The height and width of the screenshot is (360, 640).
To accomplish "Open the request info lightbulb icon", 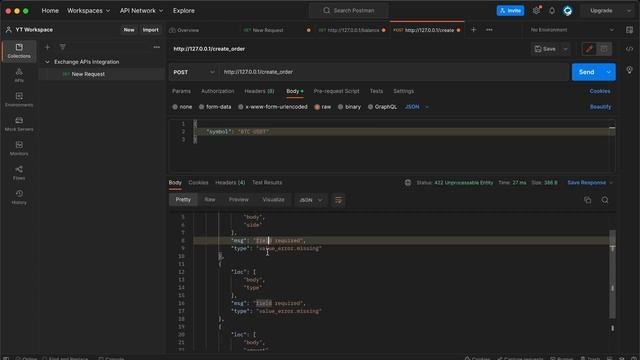I will point(629,70).
